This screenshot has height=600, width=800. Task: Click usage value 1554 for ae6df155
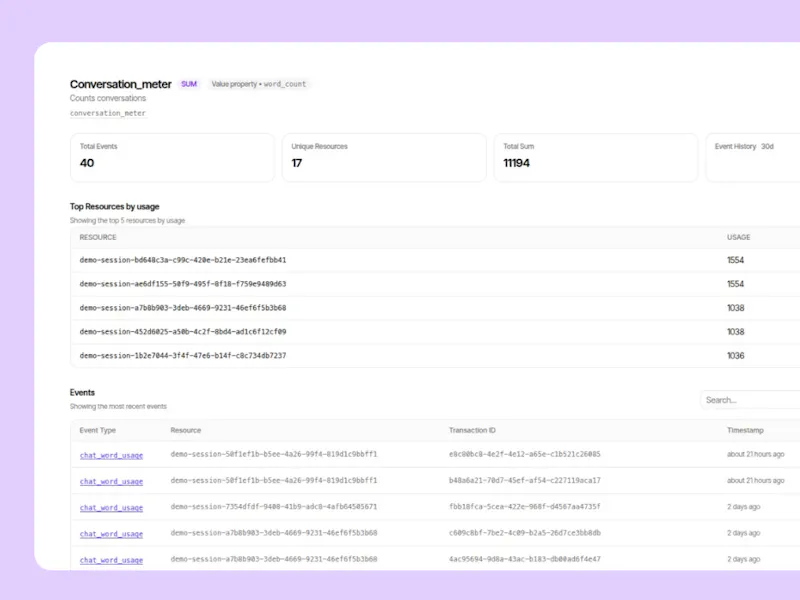(x=735, y=284)
